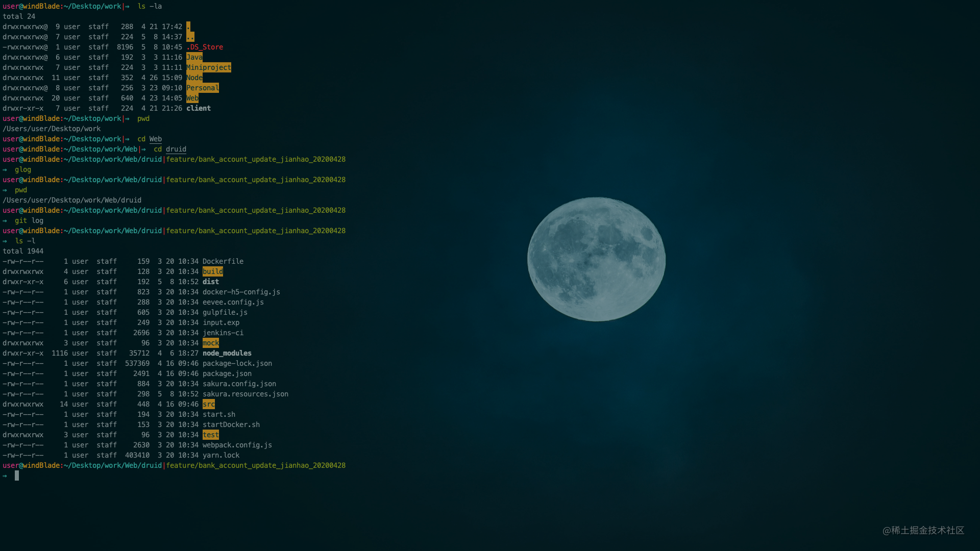Viewport: 980px width, 551px height.
Task: Select the highlighted mock directory
Action: pyautogui.click(x=211, y=343)
